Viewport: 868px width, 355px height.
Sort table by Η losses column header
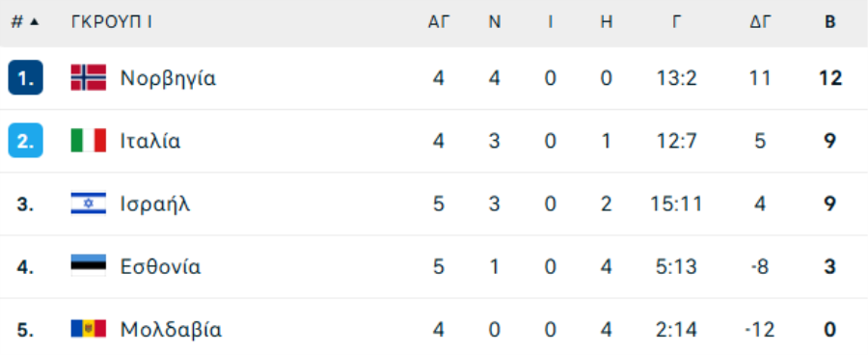pos(607,22)
